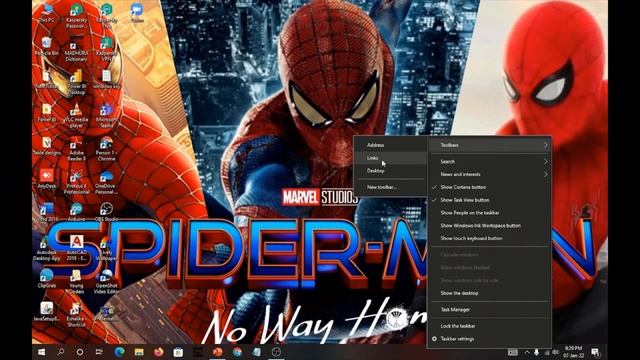Uncheck Show Cortana button

pyautogui.click(x=489, y=187)
